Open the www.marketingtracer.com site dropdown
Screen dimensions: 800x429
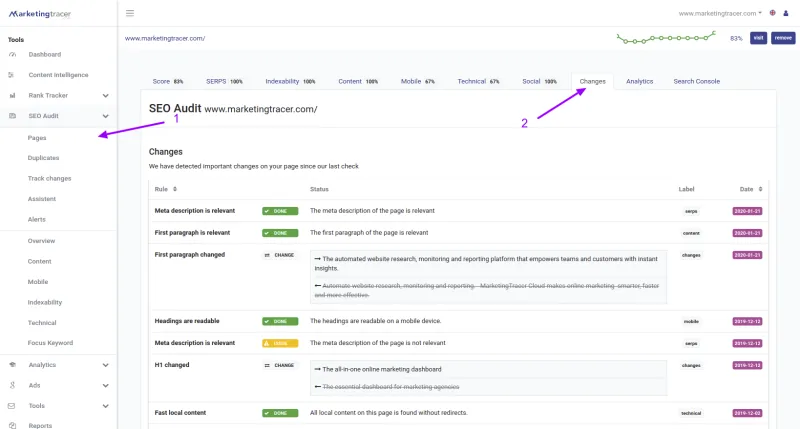pos(720,13)
